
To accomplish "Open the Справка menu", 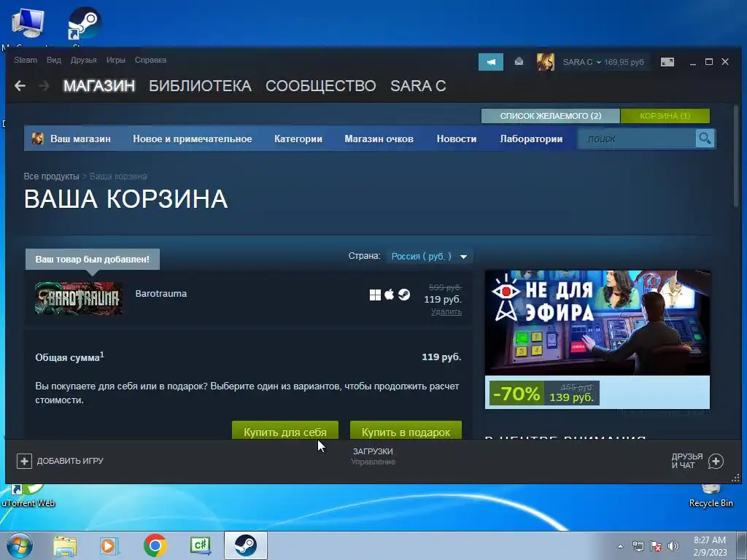I will (150, 60).
